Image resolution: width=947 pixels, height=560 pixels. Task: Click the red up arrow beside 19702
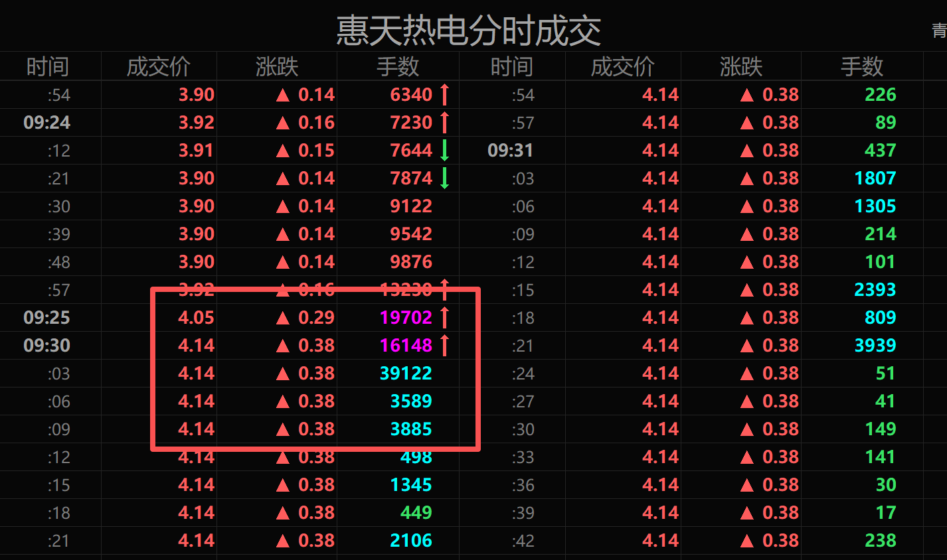pyautogui.click(x=445, y=318)
